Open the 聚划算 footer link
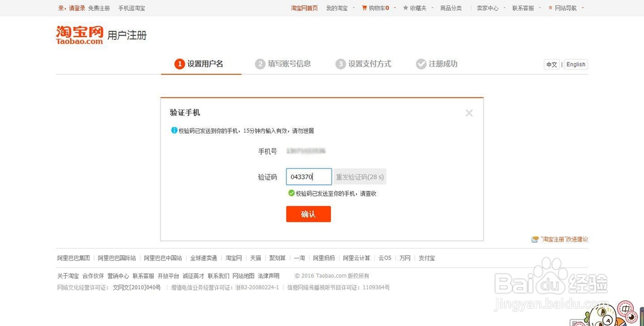Viewport: 644px width, 326px height. [x=278, y=258]
